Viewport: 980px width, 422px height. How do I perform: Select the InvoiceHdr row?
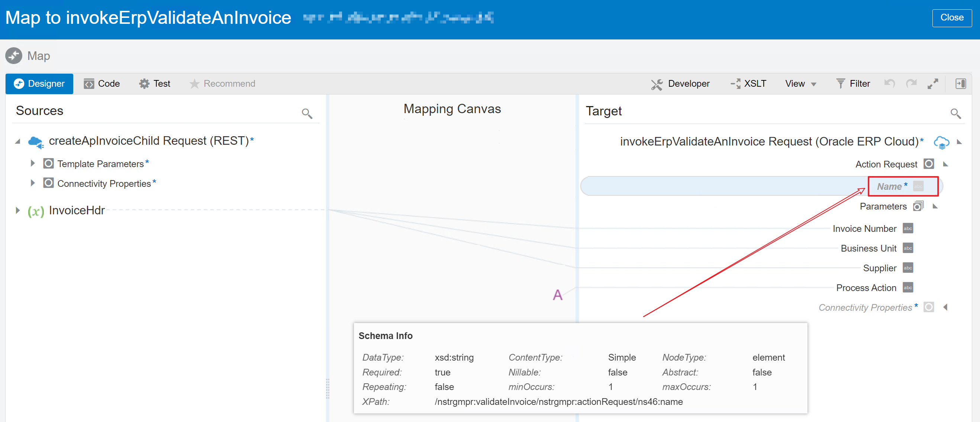77,210
